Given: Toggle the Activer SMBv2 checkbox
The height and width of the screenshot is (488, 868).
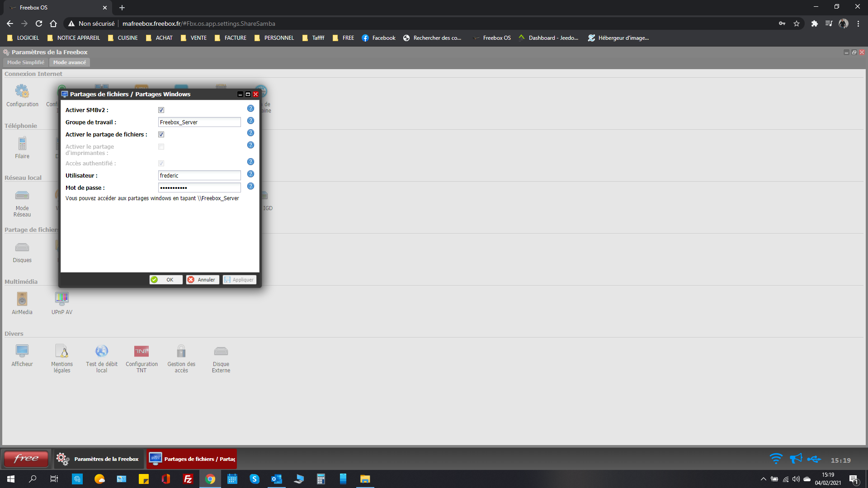Looking at the screenshot, I should coord(161,110).
